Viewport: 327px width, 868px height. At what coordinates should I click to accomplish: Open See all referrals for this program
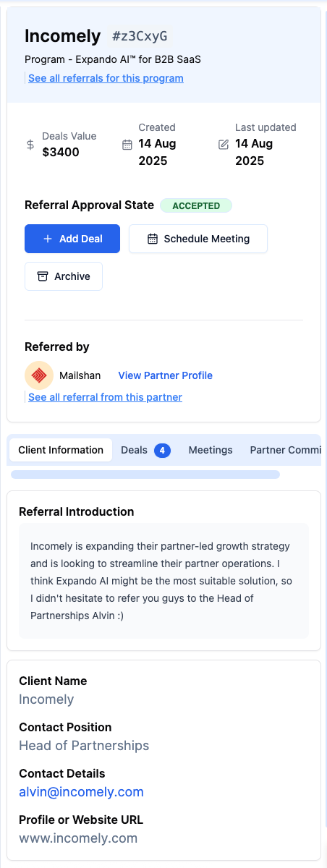click(x=106, y=78)
